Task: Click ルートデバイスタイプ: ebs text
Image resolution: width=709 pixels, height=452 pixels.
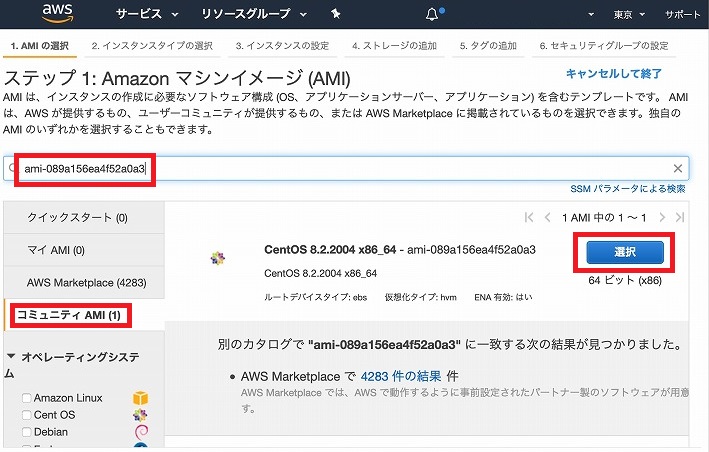Action: [x=316, y=297]
